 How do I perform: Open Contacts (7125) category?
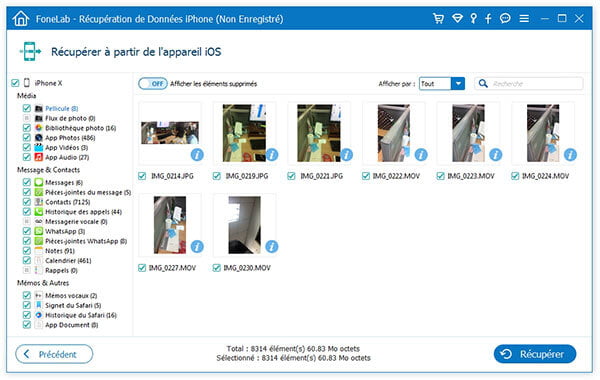coord(68,202)
